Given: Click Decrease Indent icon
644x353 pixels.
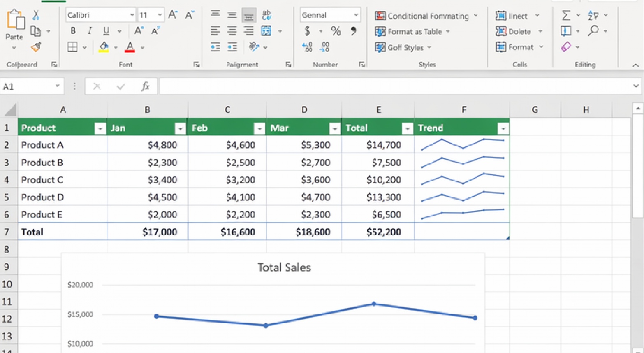Looking at the screenshot, I should click(215, 47).
